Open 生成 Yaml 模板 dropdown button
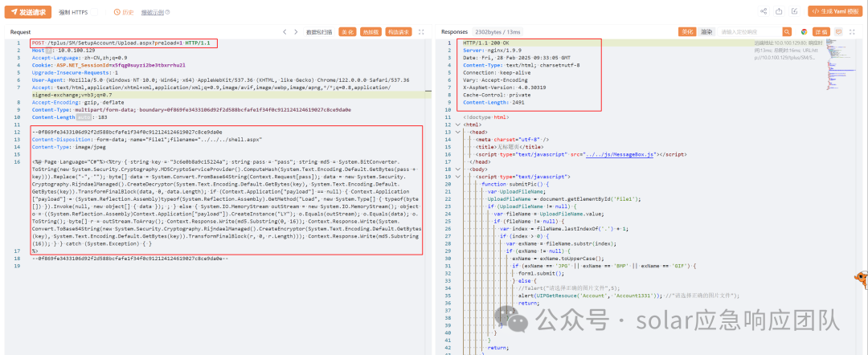Image resolution: width=868 pixels, height=355 pixels. (x=836, y=12)
